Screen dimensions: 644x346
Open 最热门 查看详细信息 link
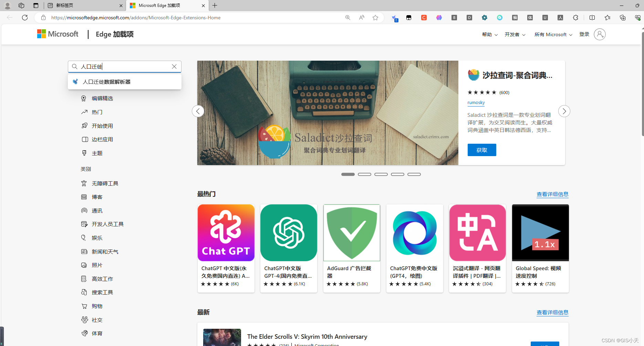click(x=552, y=194)
